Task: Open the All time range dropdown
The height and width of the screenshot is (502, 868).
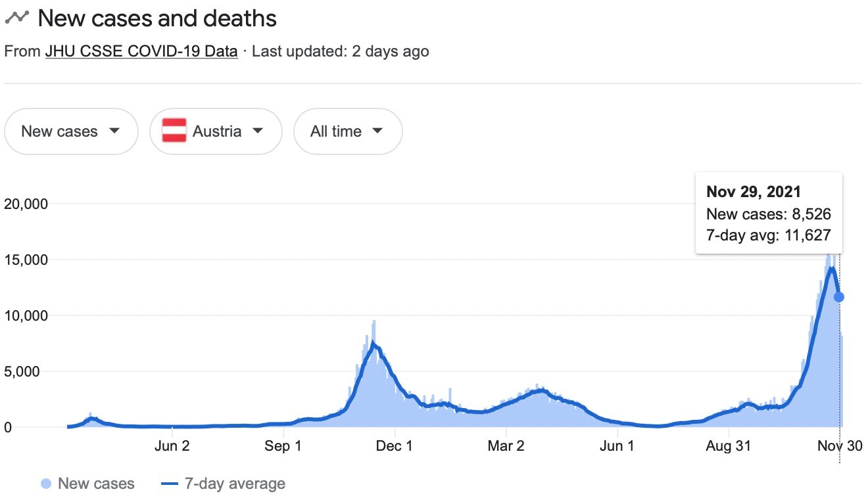Action: [347, 131]
